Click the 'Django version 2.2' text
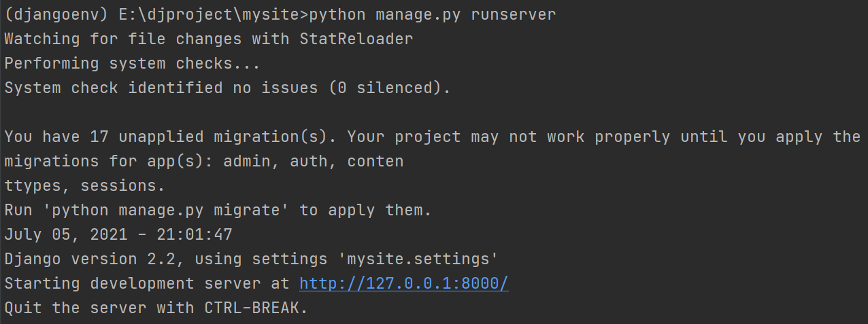The height and width of the screenshot is (324, 868). [90, 259]
